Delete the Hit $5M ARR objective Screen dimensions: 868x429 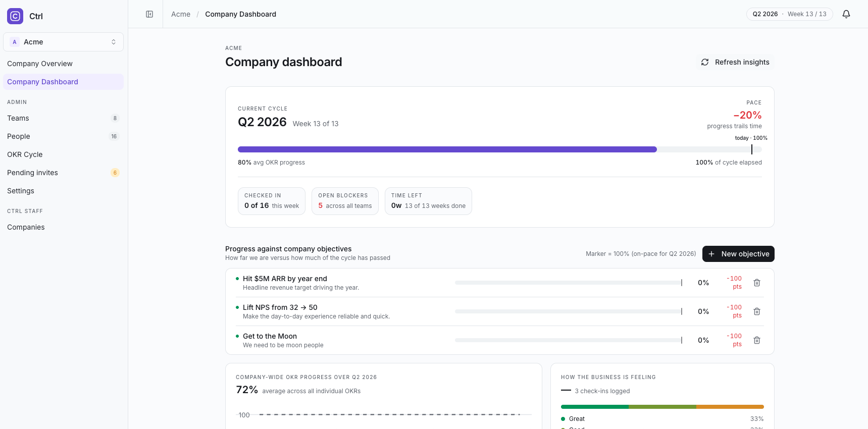point(757,283)
